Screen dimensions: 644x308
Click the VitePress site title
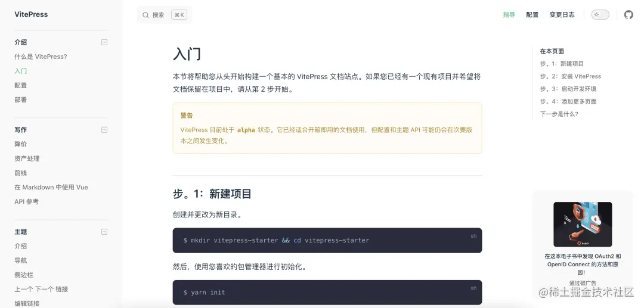(x=31, y=14)
